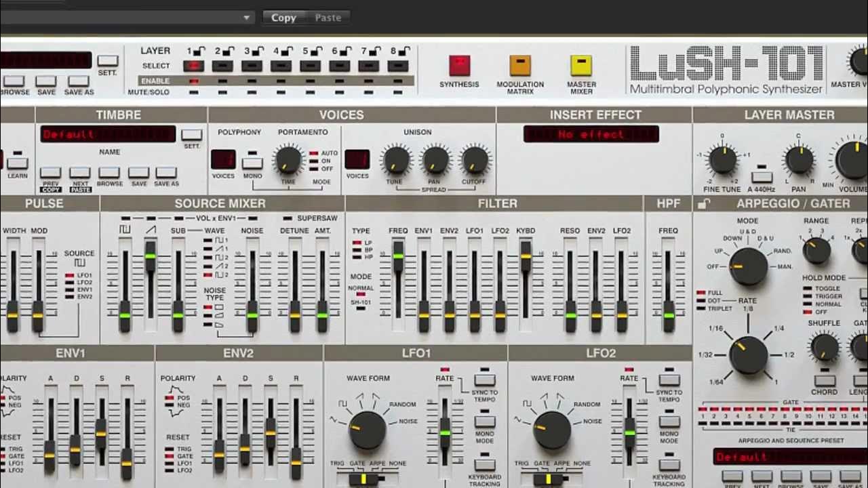Click the LFO2 wave form knob
Image resolution: width=868 pixels, height=488 pixels.
pyautogui.click(x=551, y=430)
